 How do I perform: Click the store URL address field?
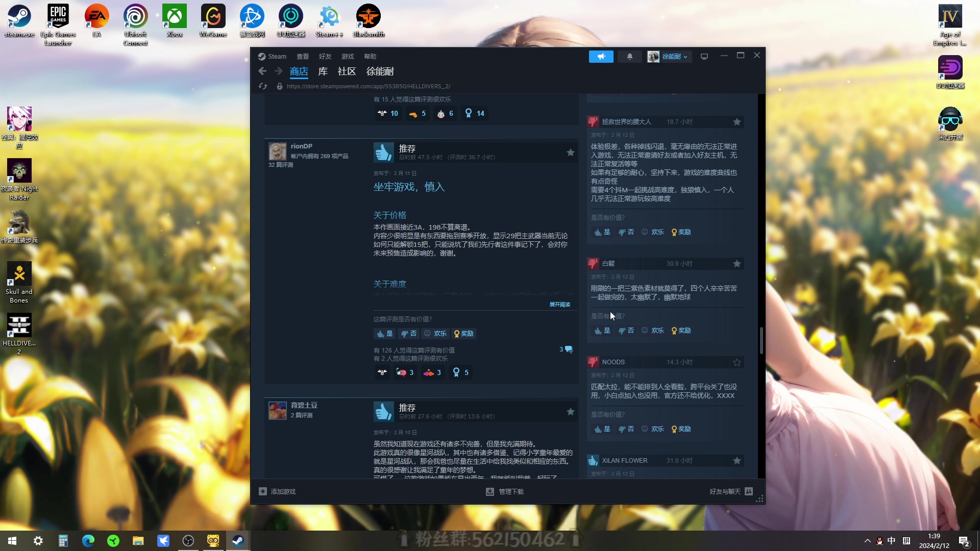click(x=369, y=86)
